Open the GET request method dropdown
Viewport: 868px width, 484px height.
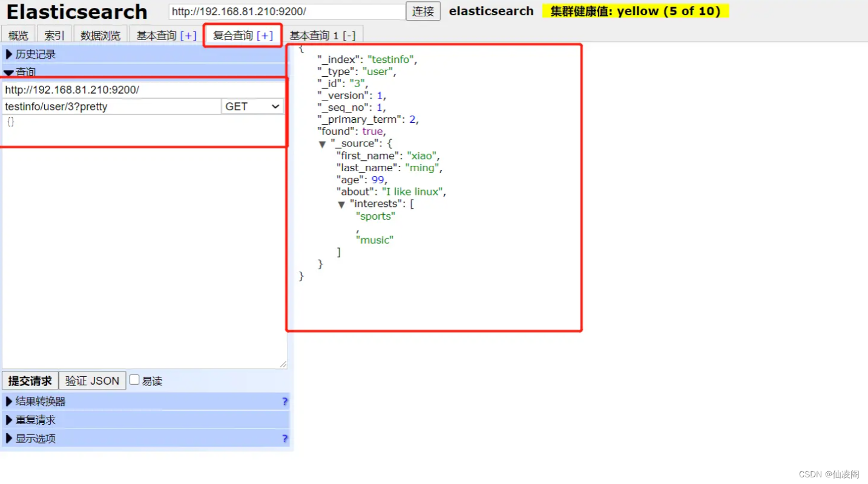[252, 106]
